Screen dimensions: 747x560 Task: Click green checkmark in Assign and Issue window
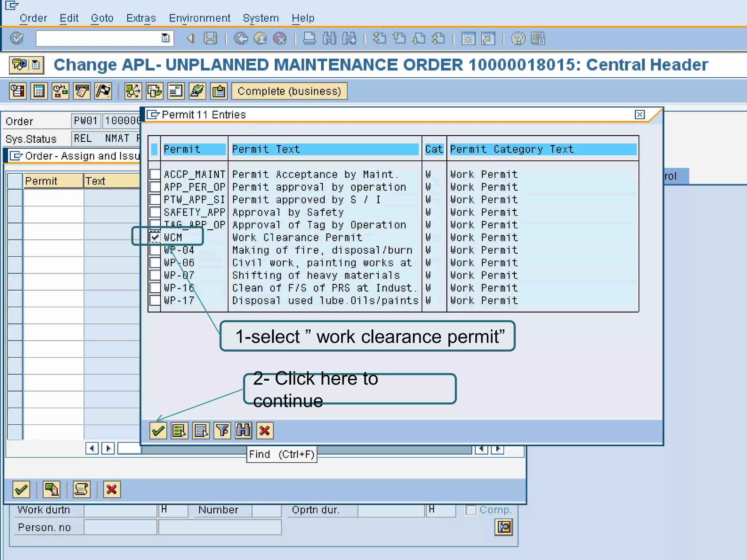21,489
